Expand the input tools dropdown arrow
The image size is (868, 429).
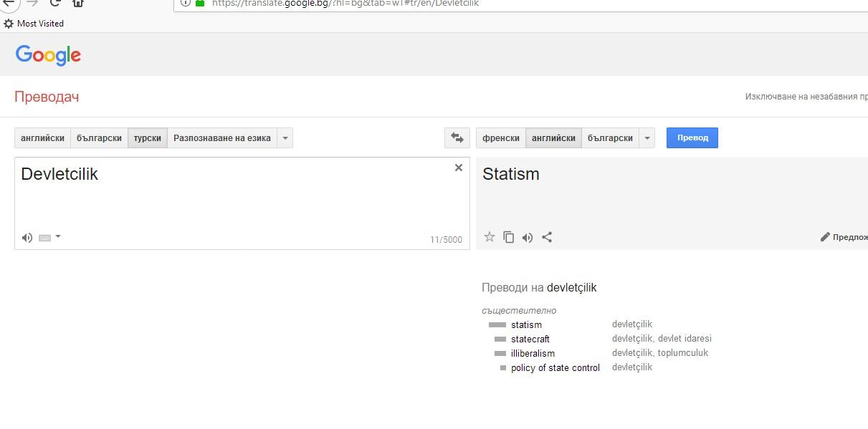(57, 236)
